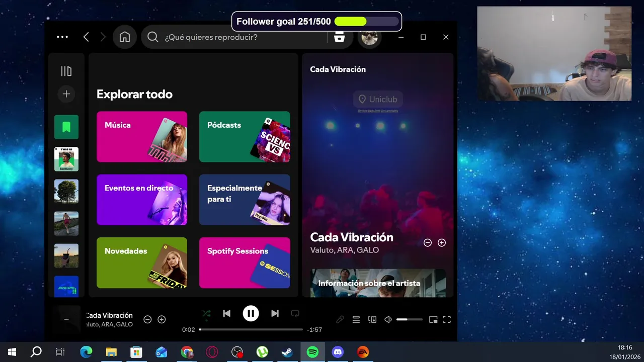
Task: Open the browse icon beside search box
Action: (x=340, y=37)
